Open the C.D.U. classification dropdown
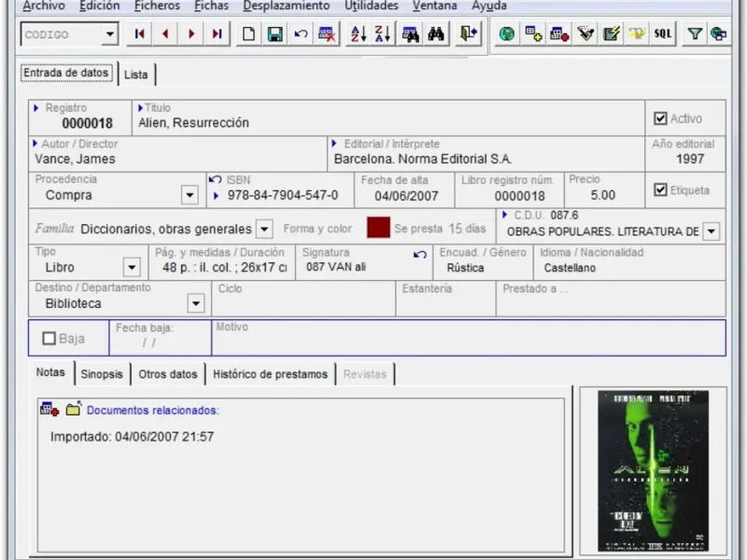Screen dimensions: 747x560 coord(712,231)
